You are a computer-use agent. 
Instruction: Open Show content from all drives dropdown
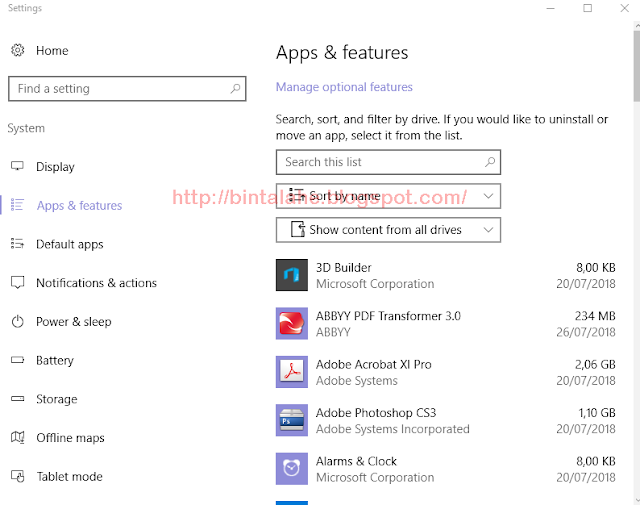coord(388,230)
